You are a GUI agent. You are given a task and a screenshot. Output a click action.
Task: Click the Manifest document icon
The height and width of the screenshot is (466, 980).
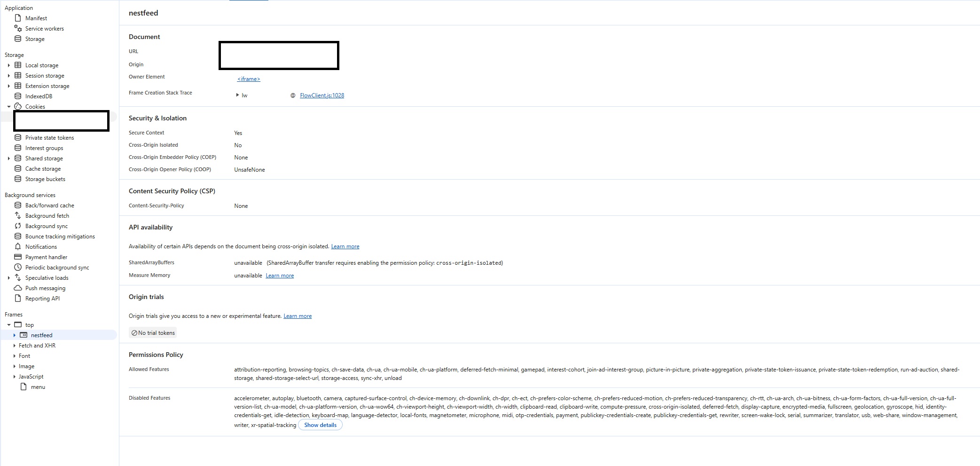[x=18, y=18]
